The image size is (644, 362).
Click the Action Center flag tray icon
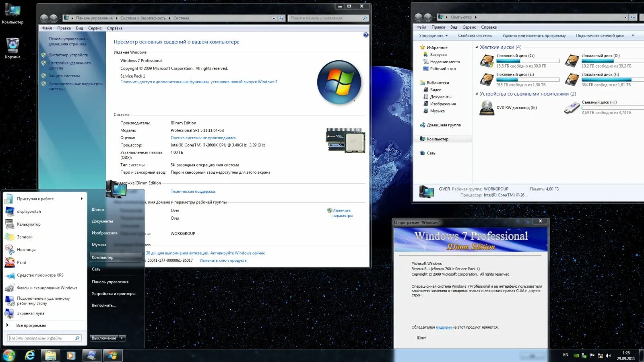point(592,356)
